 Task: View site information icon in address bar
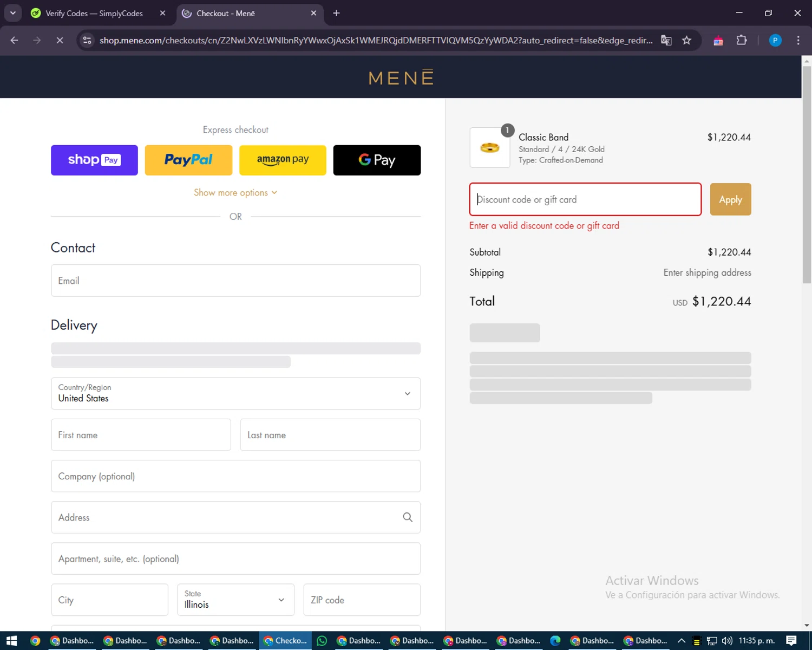click(x=87, y=40)
